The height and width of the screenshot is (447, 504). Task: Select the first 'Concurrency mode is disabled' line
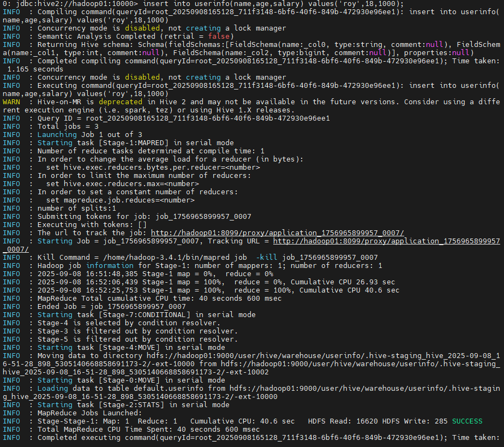[x=161, y=28]
